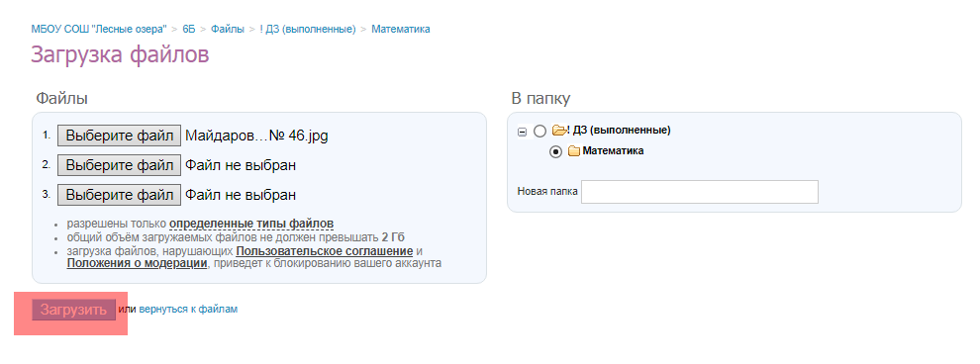980x364 pixels.
Task: Open the Файлы breadcrumb link
Action: [x=228, y=29]
